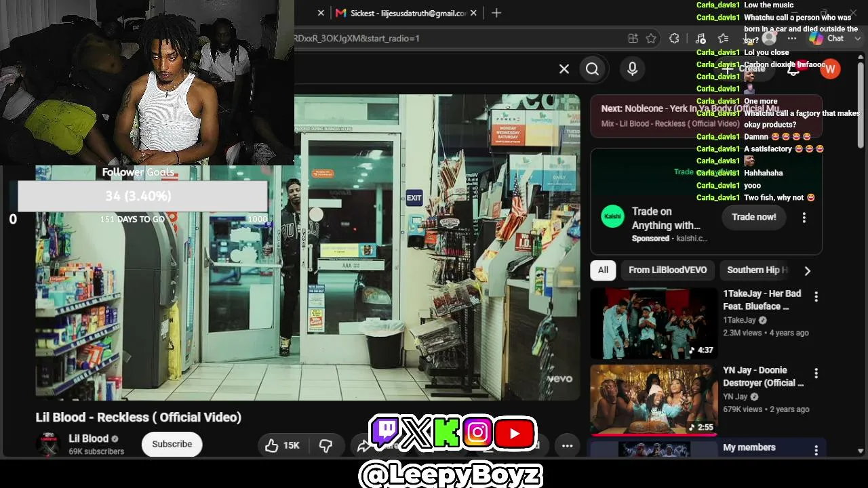Open options for My members item

click(816, 450)
